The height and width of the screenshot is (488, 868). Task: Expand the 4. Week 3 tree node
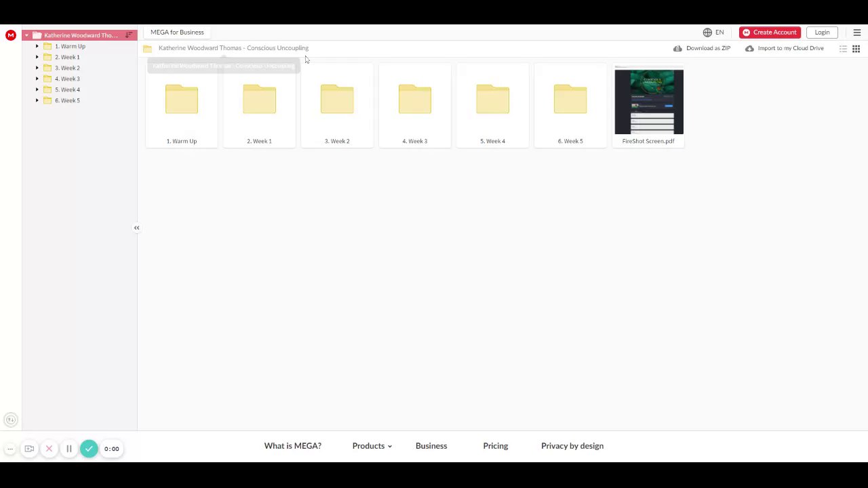tap(37, 79)
